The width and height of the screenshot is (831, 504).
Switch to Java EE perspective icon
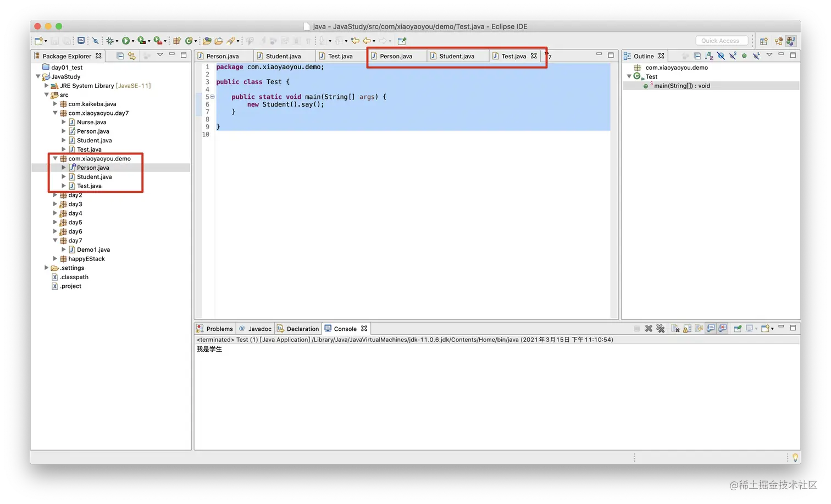click(x=779, y=41)
